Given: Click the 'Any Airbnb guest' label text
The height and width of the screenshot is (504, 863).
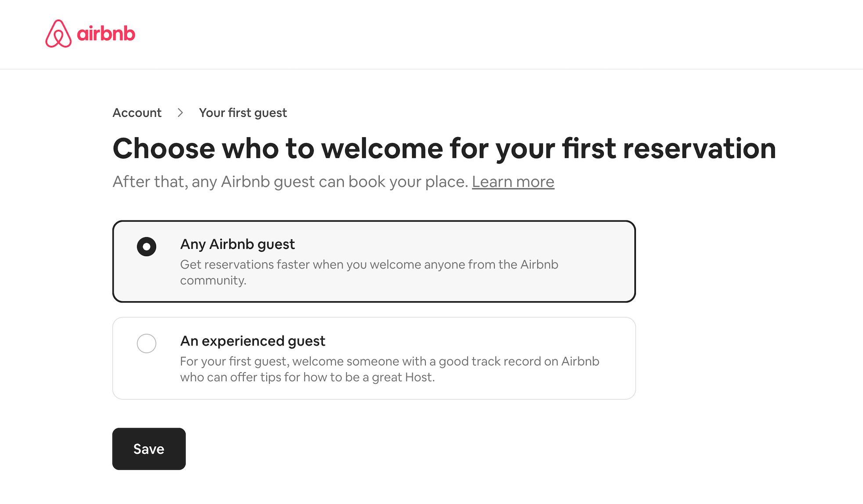Looking at the screenshot, I should (237, 244).
